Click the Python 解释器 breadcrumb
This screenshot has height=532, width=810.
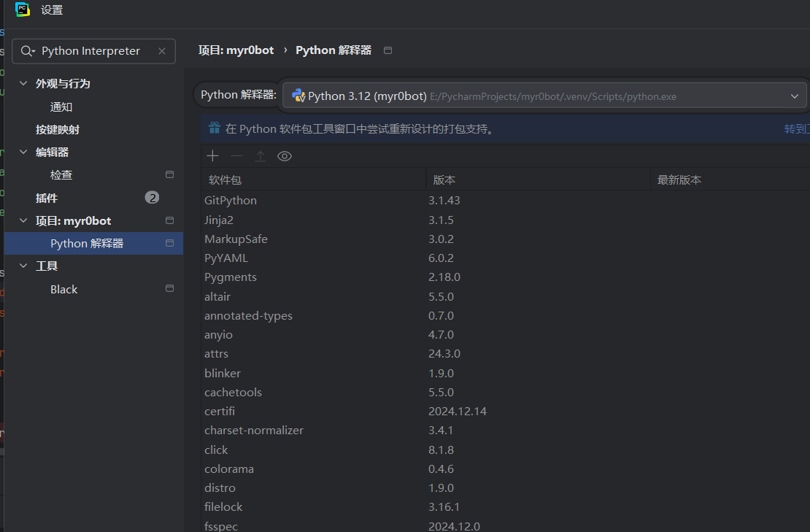pos(333,50)
